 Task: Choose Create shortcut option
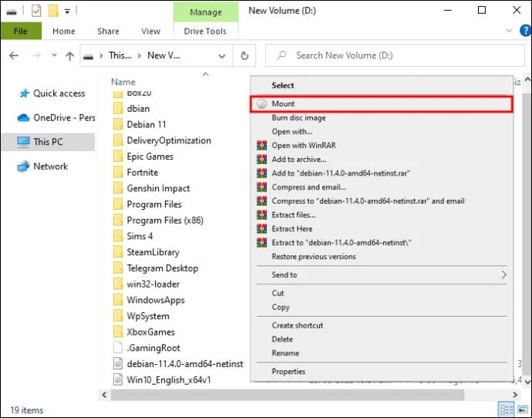click(382, 325)
